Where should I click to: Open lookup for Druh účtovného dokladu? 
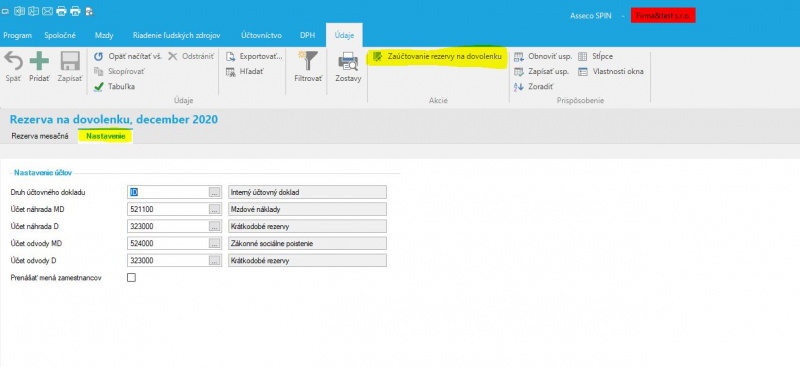pos(215,192)
